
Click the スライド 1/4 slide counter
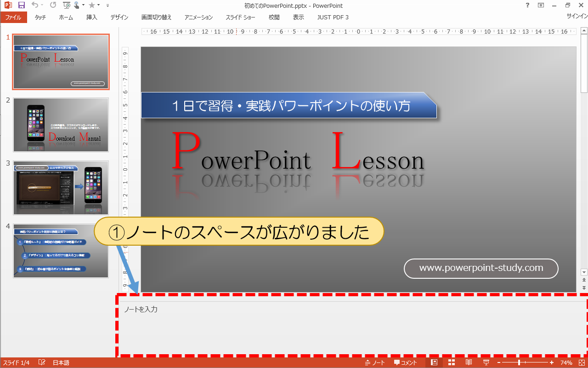(x=17, y=363)
